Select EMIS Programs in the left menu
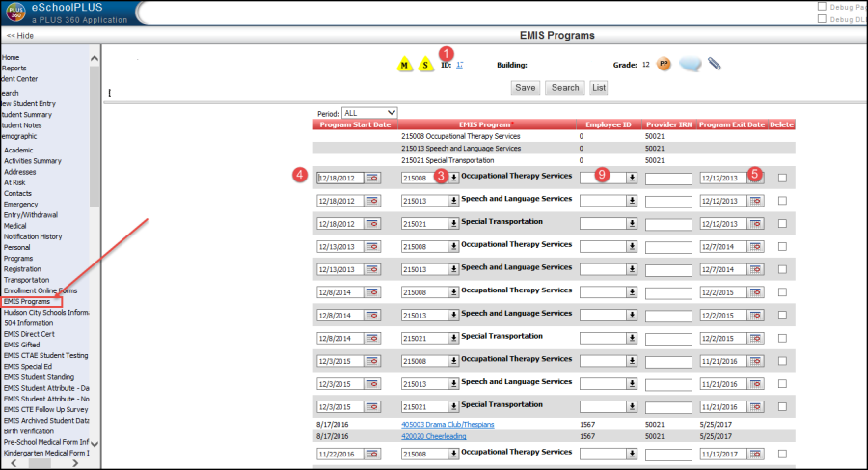 pyautogui.click(x=27, y=302)
